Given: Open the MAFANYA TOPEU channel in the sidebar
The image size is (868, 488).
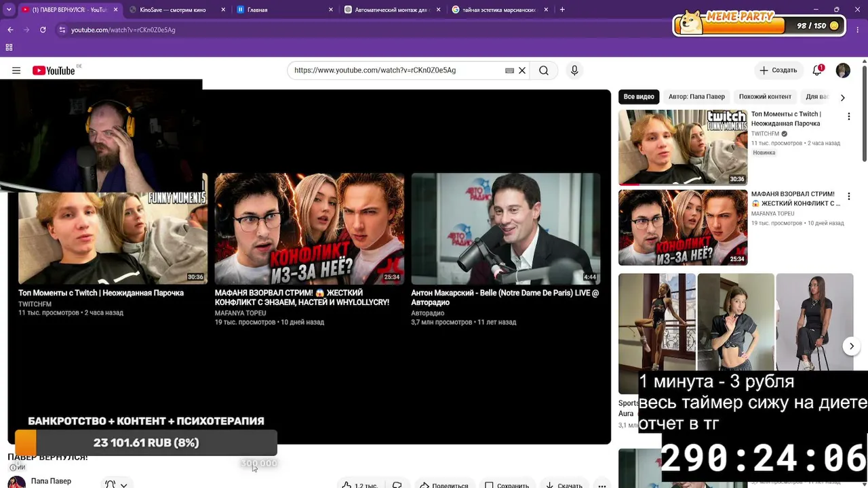Looking at the screenshot, I should [772, 213].
